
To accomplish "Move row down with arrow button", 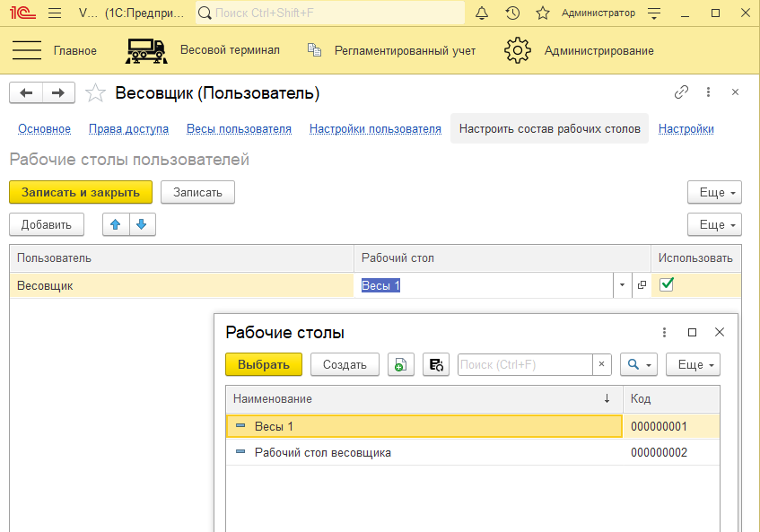I will click(x=142, y=224).
